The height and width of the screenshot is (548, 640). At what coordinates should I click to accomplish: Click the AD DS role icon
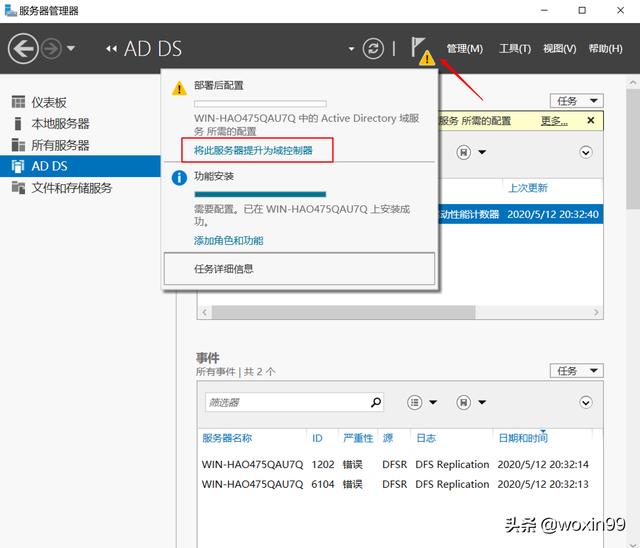point(18,166)
